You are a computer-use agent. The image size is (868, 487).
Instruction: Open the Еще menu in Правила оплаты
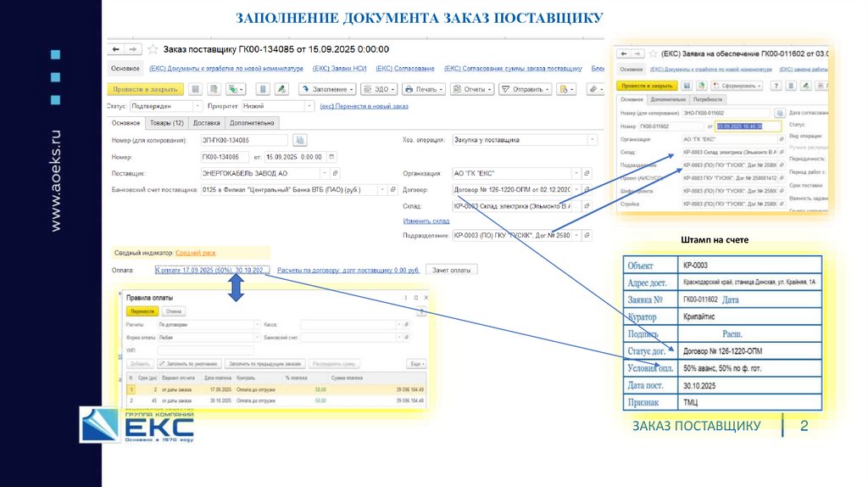pos(417,364)
